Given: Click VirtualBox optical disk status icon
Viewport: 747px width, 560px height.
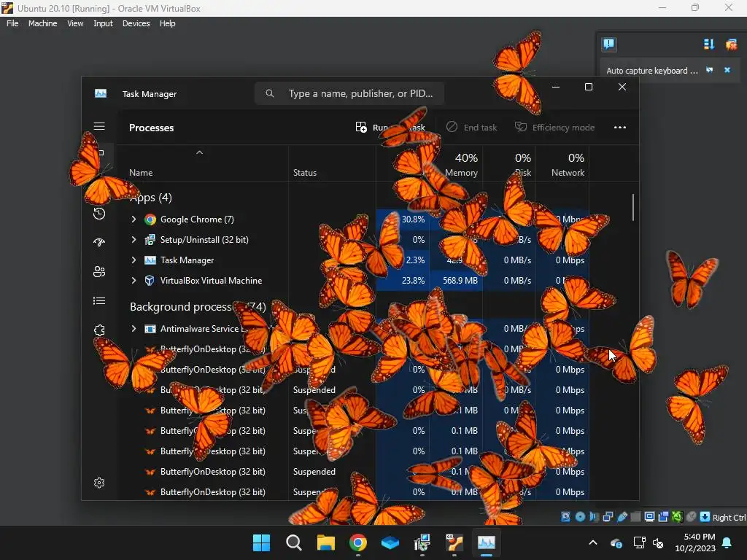Looking at the screenshot, I should click(x=580, y=517).
